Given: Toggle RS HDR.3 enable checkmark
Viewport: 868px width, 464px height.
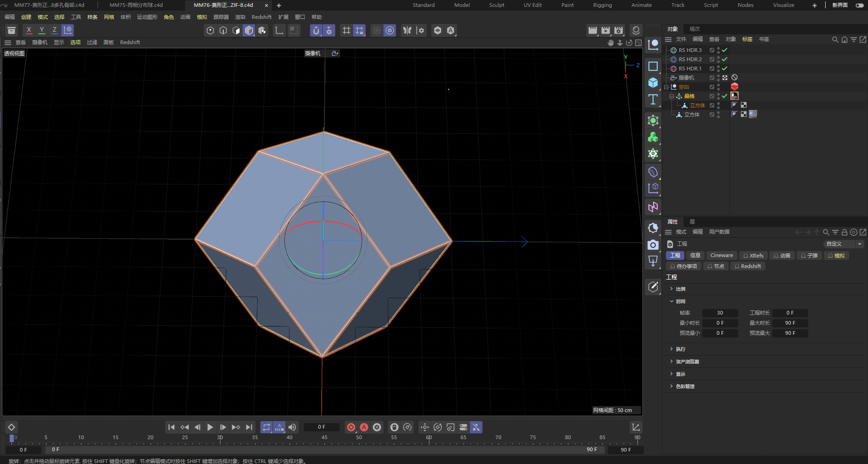Looking at the screenshot, I should tap(725, 50).
